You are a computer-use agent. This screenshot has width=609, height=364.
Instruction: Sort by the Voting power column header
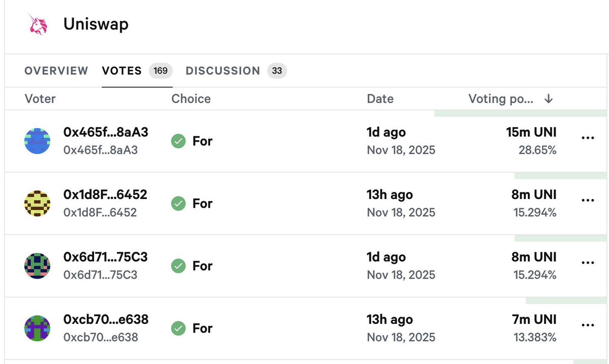point(501,99)
